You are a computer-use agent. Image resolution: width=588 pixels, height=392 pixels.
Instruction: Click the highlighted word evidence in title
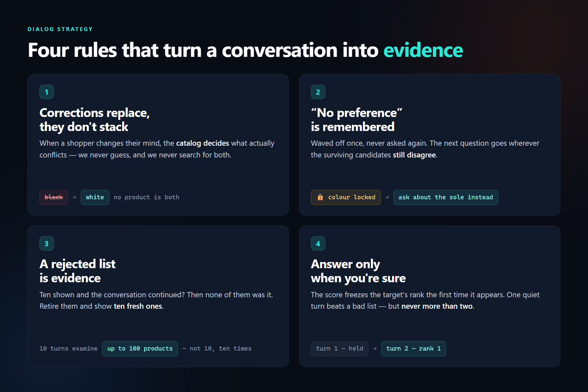[423, 50]
